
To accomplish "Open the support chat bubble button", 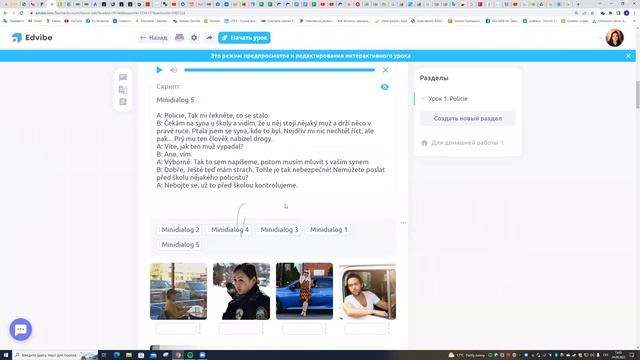I will coord(20,329).
